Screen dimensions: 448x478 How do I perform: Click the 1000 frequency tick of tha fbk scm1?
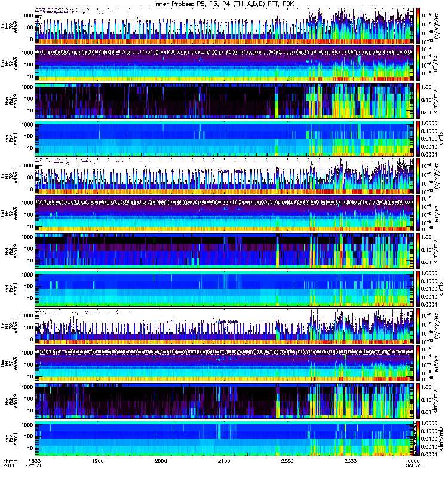(27, 124)
